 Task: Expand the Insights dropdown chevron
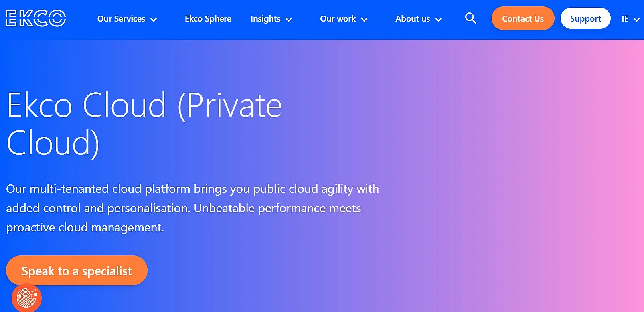(x=289, y=19)
